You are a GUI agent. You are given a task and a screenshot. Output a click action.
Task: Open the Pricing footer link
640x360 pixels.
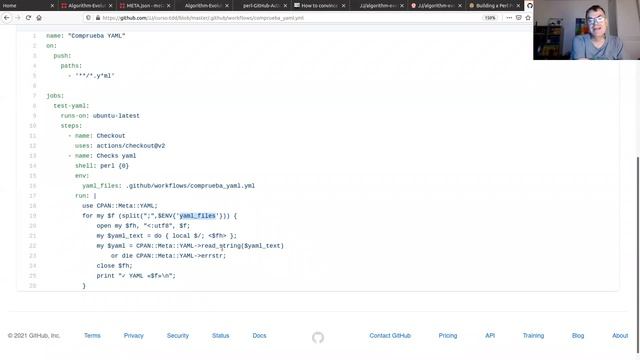[448, 336]
